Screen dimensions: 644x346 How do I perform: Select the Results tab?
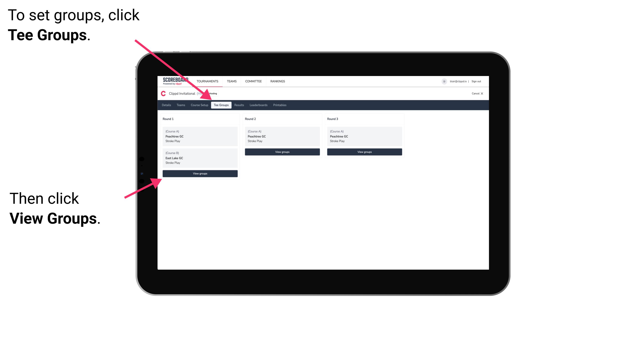(x=239, y=105)
